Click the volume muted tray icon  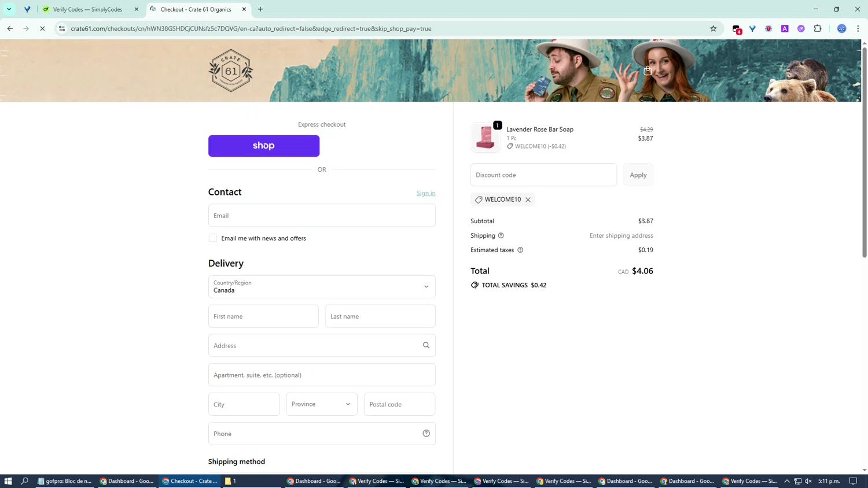click(x=808, y=481)
